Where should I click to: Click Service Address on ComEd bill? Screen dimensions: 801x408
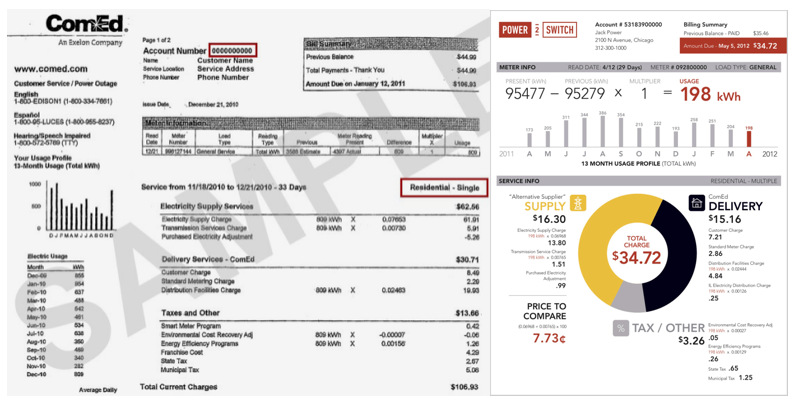(225, 68)
